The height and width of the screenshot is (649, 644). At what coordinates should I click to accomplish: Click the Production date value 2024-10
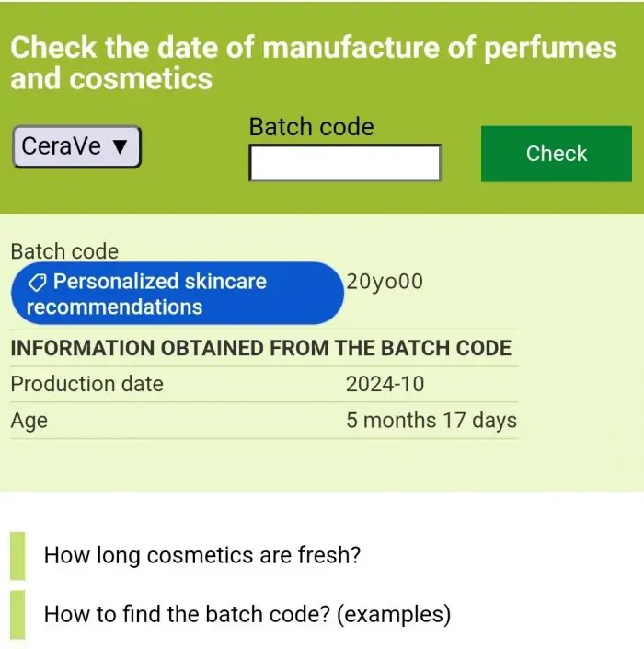click(385, 384)
